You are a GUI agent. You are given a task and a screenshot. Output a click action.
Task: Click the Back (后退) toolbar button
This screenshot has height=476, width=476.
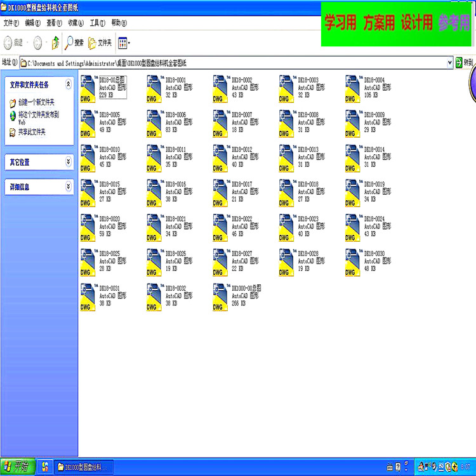tap(13, 43)
